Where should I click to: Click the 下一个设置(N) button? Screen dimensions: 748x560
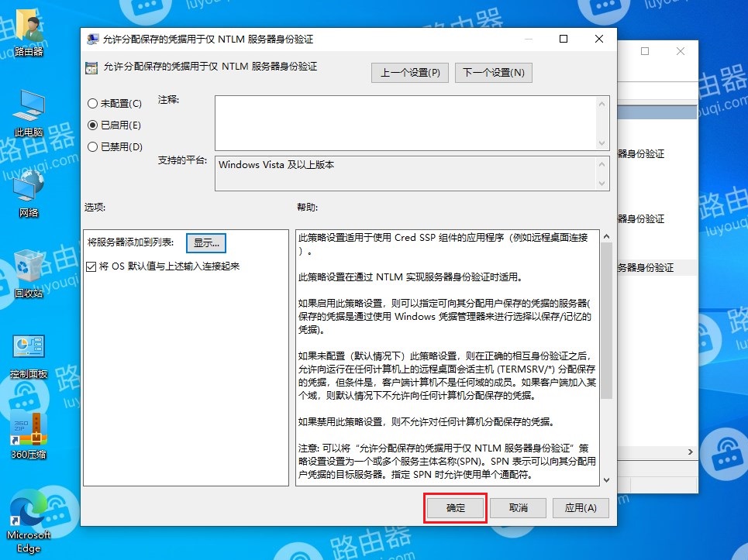(x=493, y=73)
